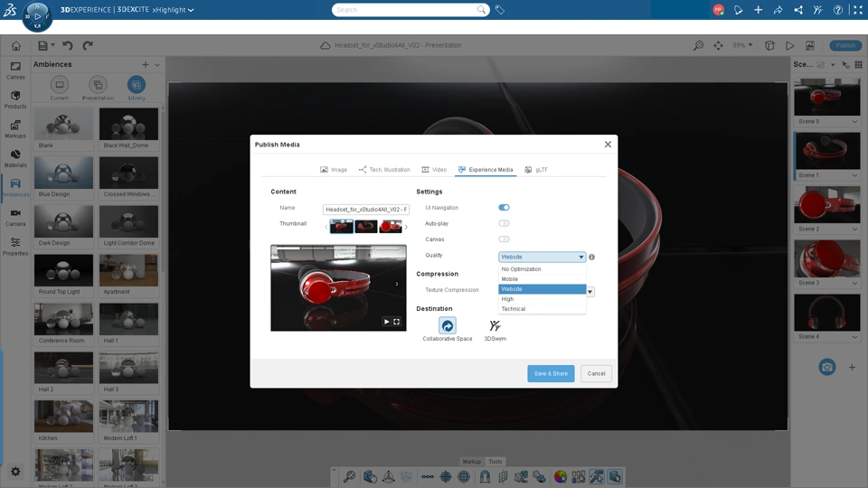Go to the home icon
Screen dimensions: 868x488
point(16,45)
